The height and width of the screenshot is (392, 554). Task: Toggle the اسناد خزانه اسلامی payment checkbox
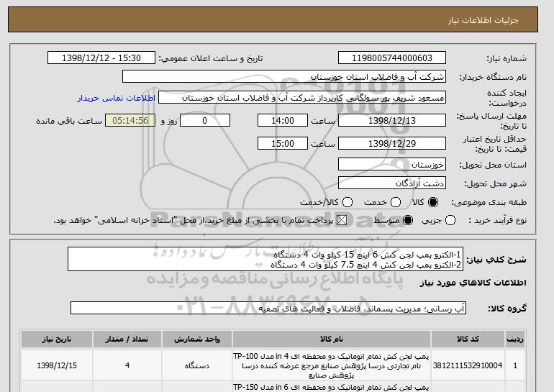pos(341,220)
